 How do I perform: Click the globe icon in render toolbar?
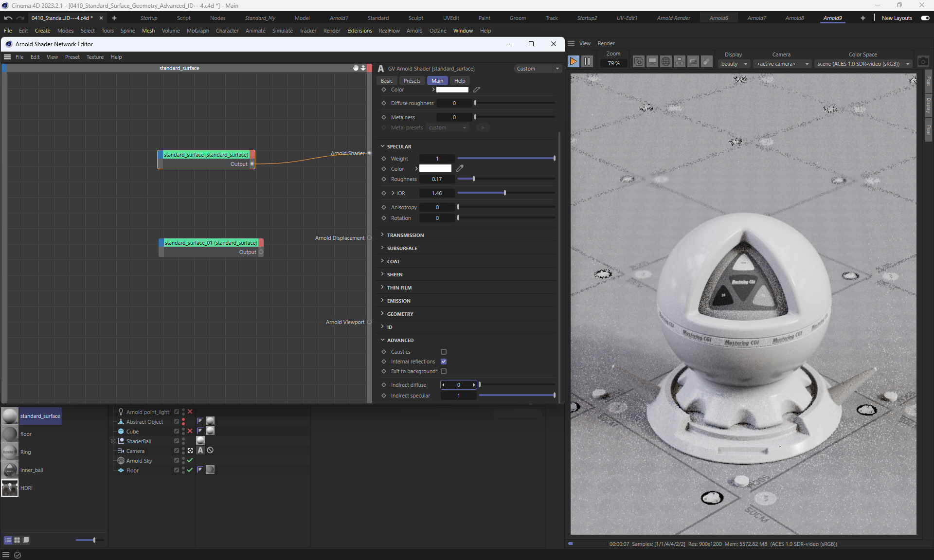pyautogui.click(x=666, y=61)
